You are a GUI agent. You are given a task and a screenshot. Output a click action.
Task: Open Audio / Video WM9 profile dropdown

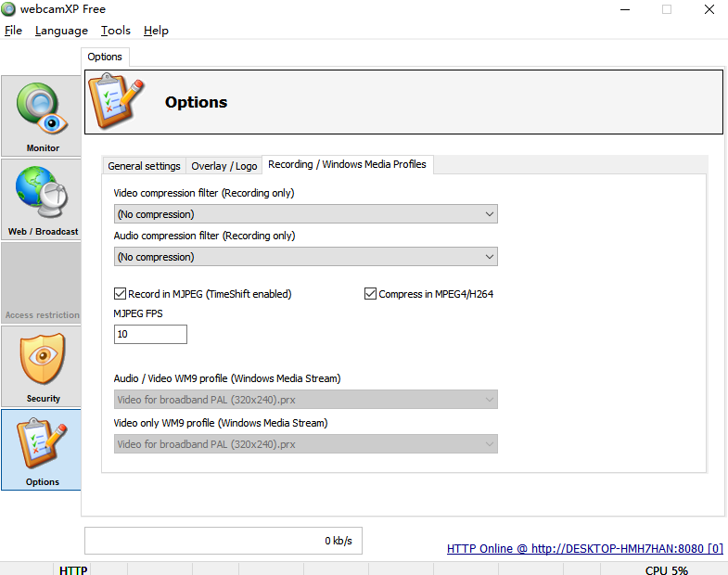(x=305, y=400)
